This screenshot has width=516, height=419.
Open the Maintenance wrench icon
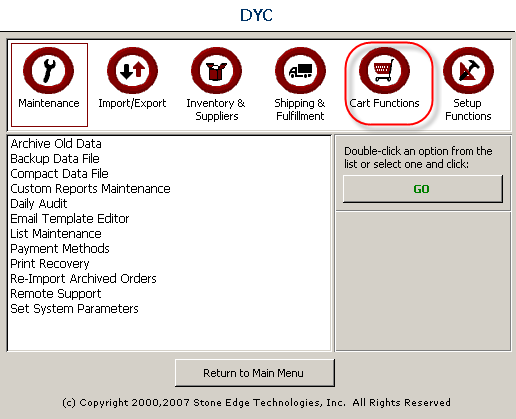point(49,71)
